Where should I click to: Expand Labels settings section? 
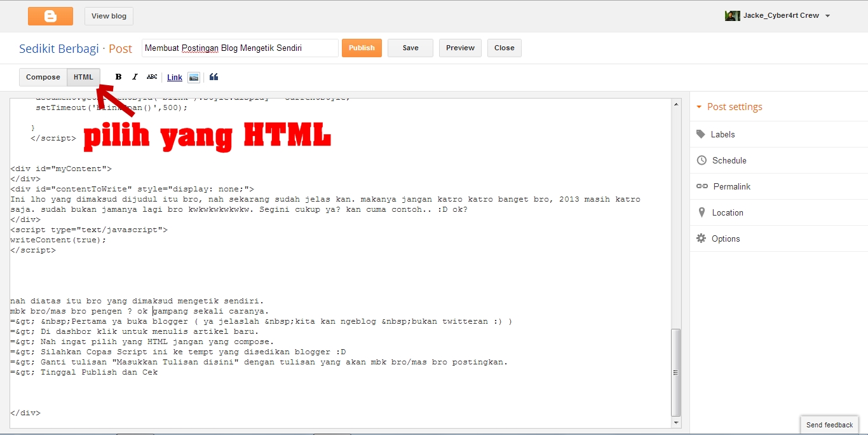[778, 134]
